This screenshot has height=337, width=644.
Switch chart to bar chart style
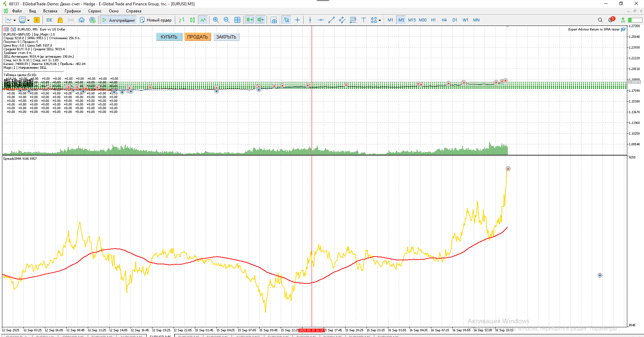[182, 20]
